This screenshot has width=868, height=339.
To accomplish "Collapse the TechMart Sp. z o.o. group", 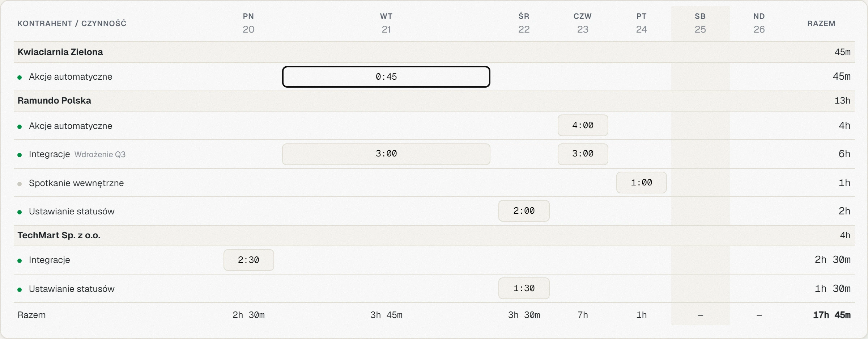I will [x=434, y=235].
